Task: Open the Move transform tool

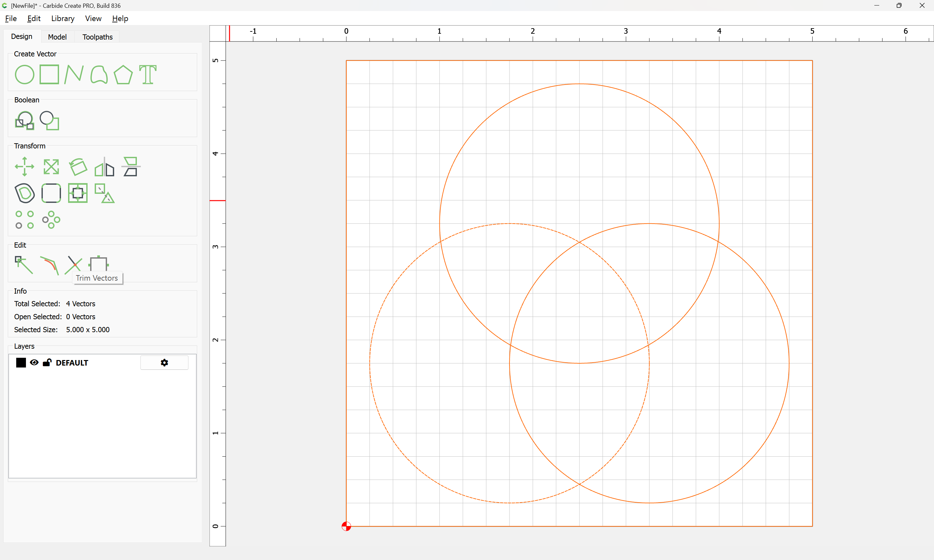Action: click(x=25, y=167)
